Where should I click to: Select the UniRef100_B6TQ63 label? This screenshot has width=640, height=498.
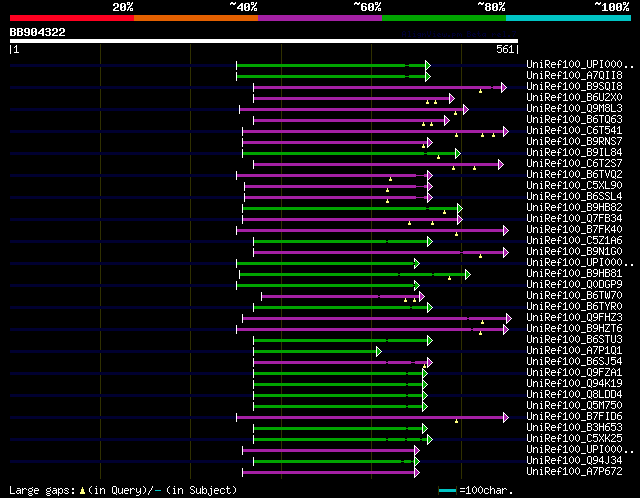[x=574, y=120]
